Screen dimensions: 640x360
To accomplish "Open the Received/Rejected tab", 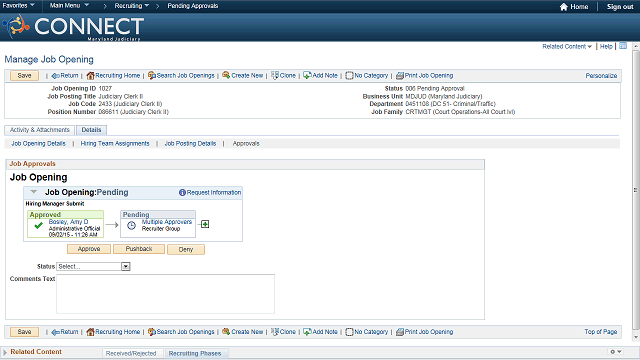I will pos(131,353).
